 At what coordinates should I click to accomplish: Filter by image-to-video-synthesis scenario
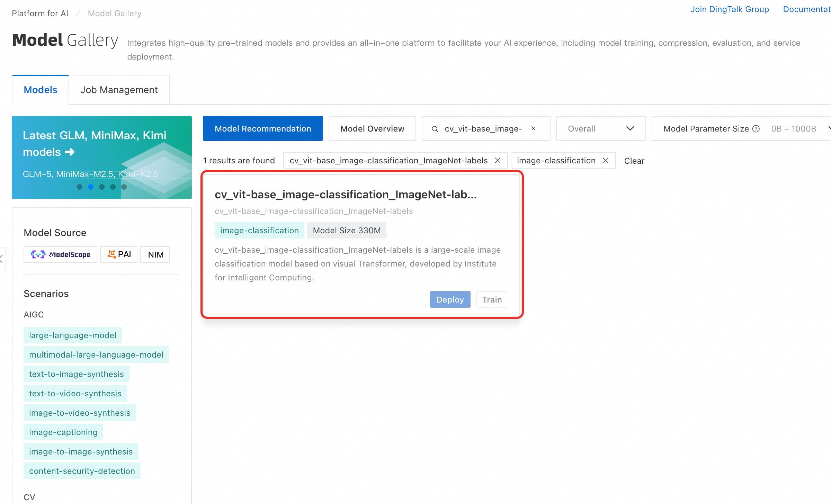click(x=80, y=413)
